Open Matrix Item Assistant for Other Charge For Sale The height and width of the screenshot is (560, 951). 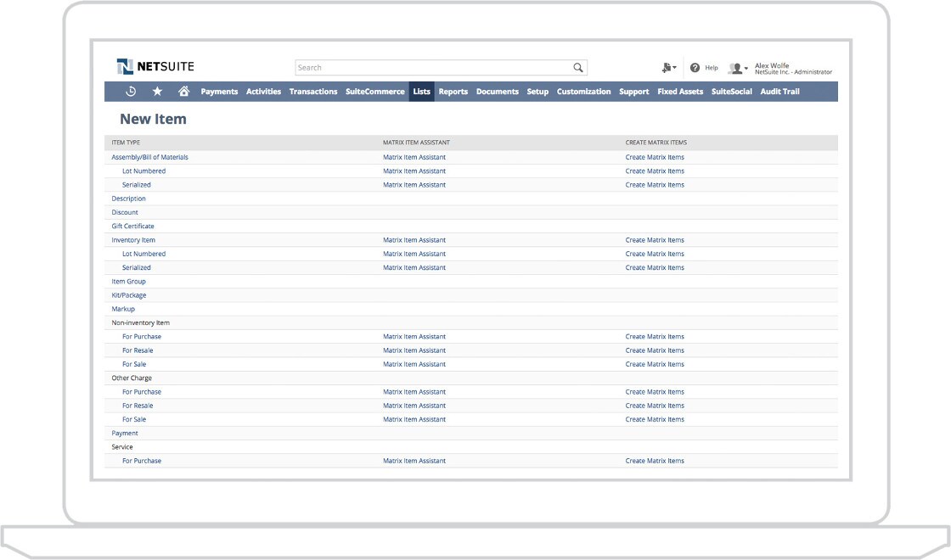414,419
